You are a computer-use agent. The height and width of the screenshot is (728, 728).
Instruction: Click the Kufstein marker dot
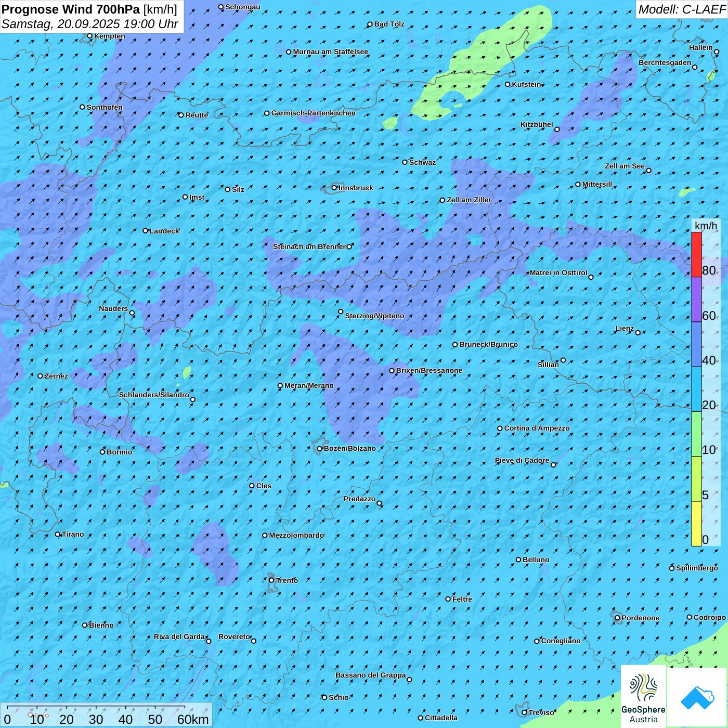pos(508,84)
